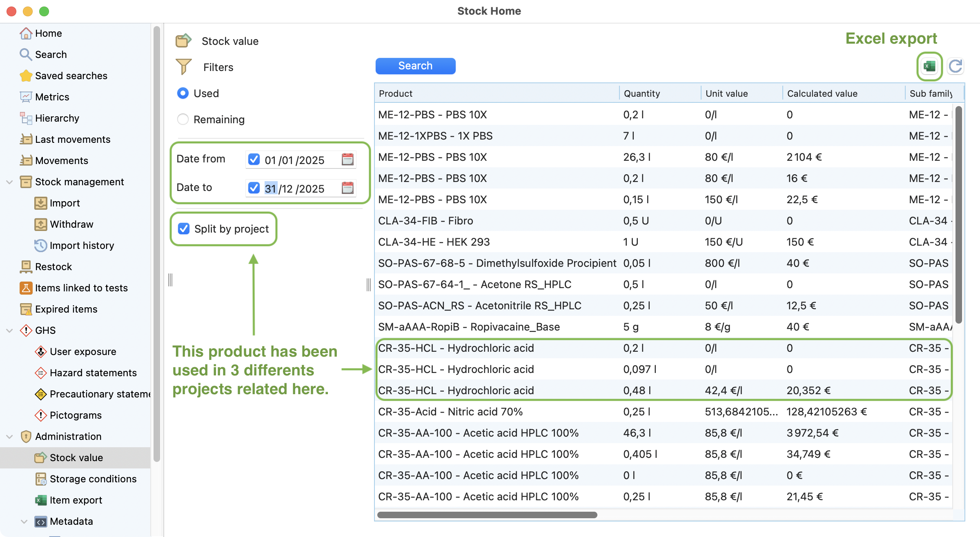Open Items linked to tests
The width and height of the screenshot is (980, 537).
(x=81, y=288)
